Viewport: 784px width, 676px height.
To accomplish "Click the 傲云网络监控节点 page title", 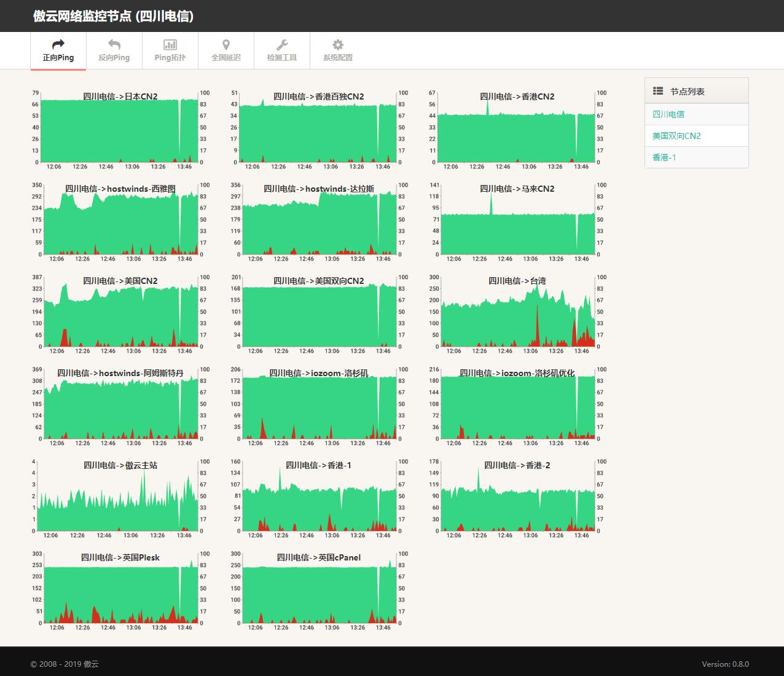I will click(x=114, y=17).
